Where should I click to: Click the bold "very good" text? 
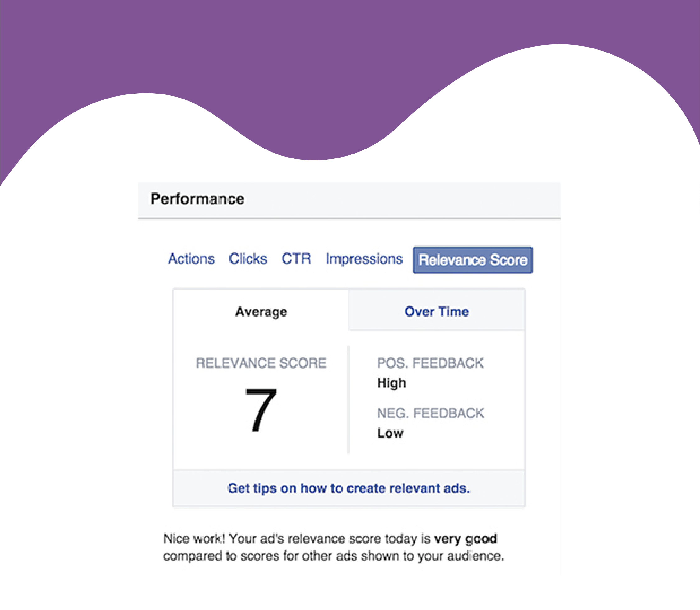pos(465,539)
